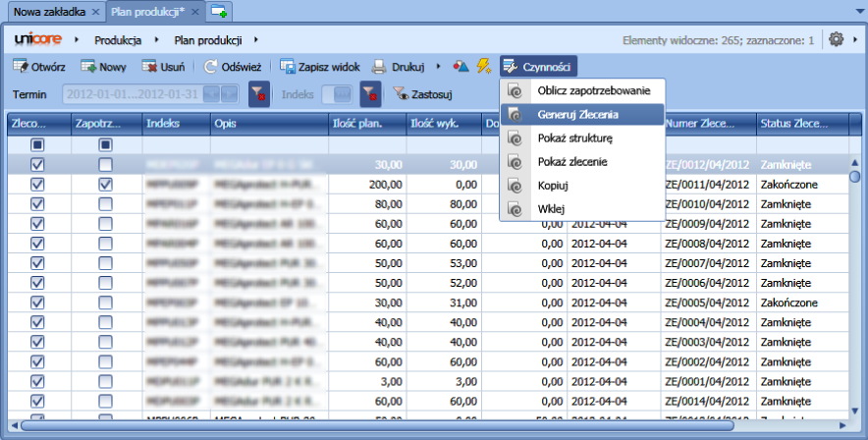
Task: Click the lightning bolt toolbar icon
Action: point(483,67)
